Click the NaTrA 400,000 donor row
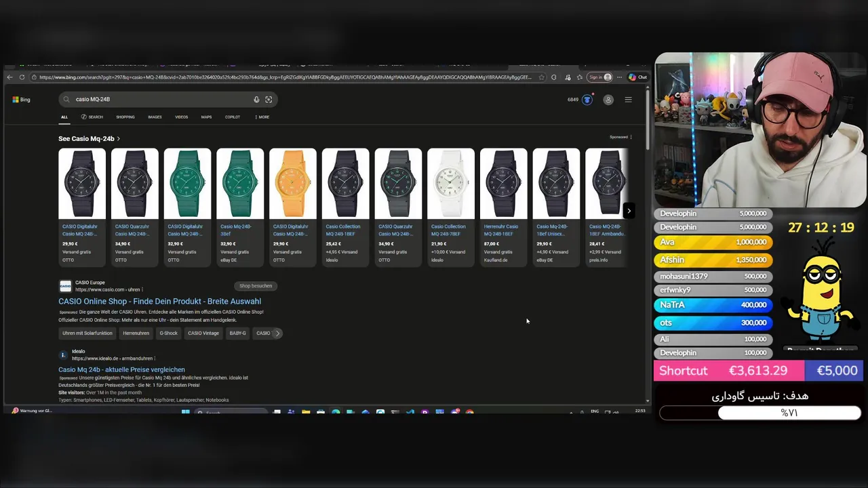This screenshot has width=868, height=488. pyautogui.click(x=713, y=305)
